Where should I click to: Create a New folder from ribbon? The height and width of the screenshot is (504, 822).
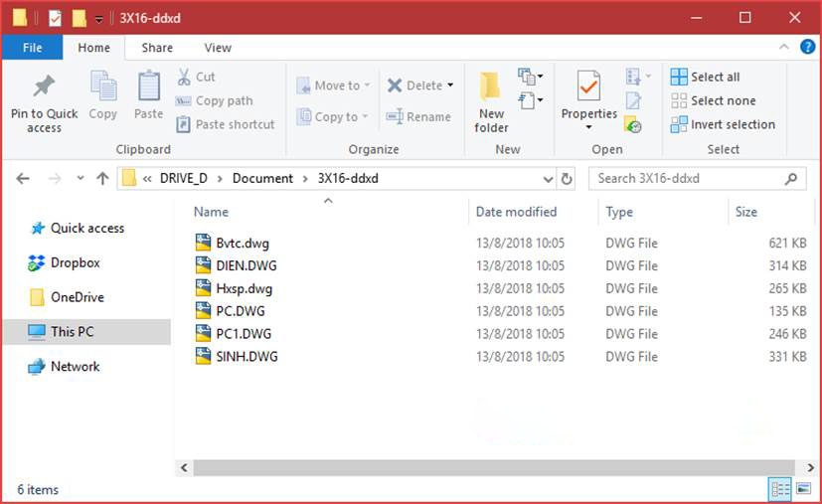coord(491,102)
